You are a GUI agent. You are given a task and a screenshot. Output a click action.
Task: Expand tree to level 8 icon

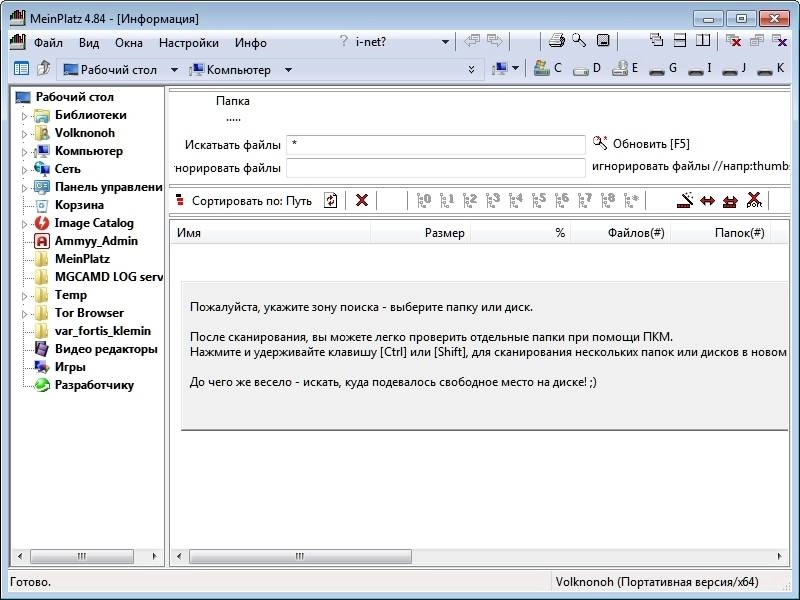(x=607, y=200)
